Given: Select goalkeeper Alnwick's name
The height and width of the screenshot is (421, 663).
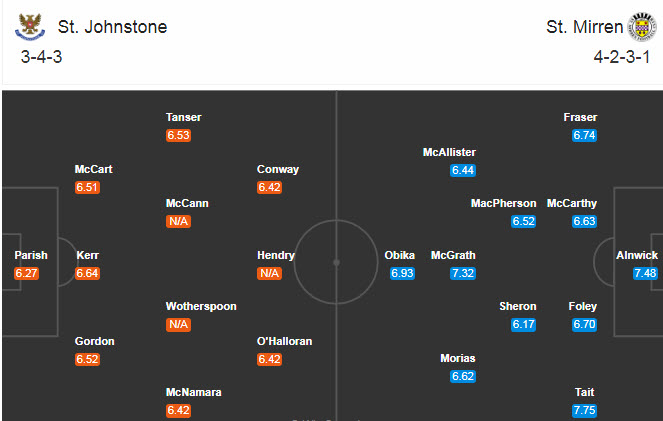Looking at the screenshot, I should coord(639,255).
